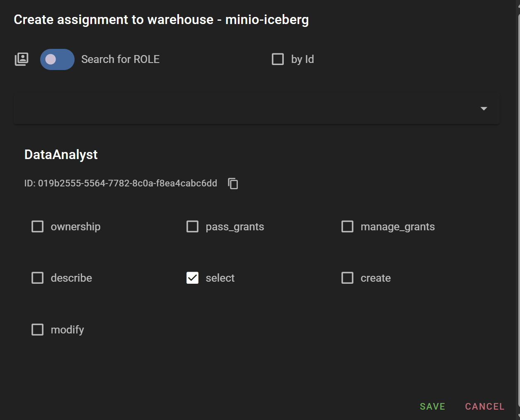Enable the by Id checkbox
Viewport: 520px width, 420px height.
278,59
